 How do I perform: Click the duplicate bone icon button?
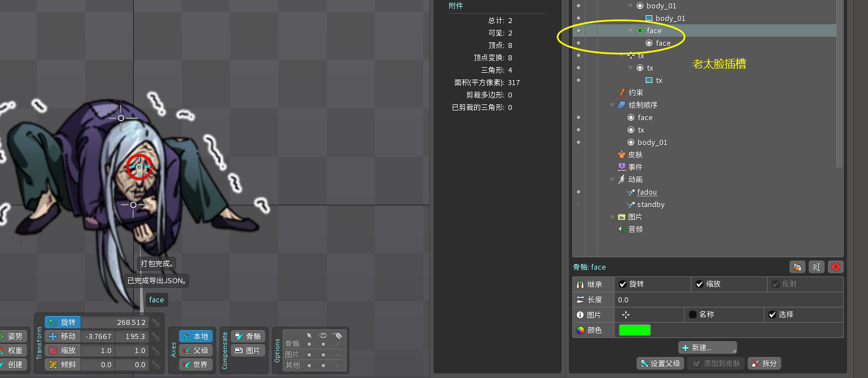pos(797,267)
